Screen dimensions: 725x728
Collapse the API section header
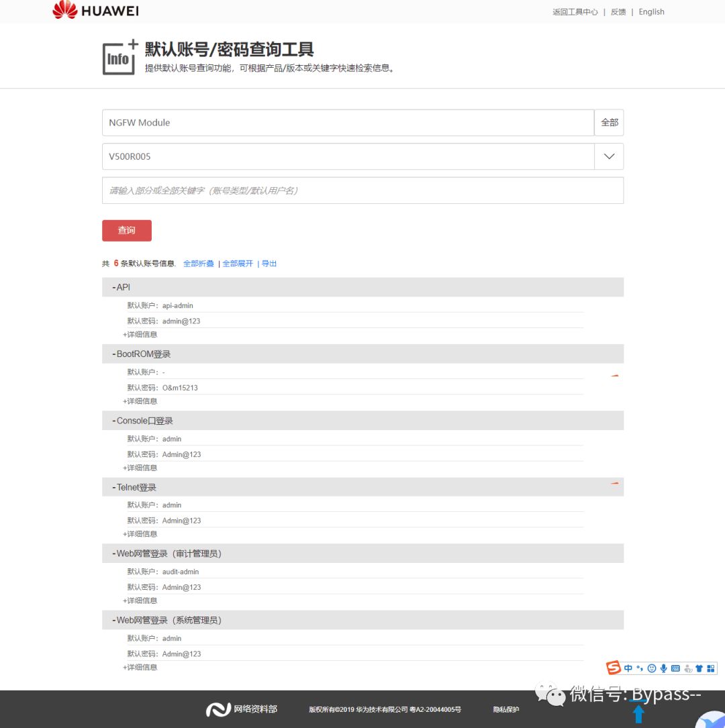point(362,287)
